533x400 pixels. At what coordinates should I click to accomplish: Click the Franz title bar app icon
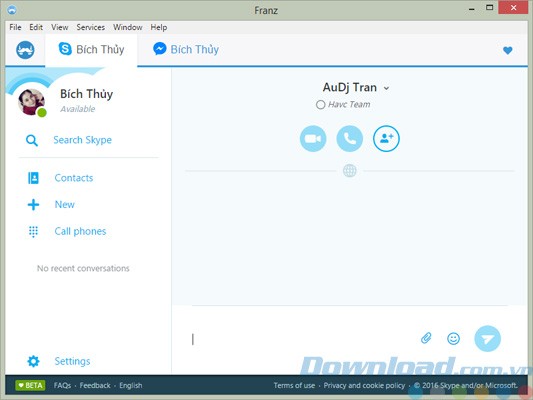[x=12, y=10]
